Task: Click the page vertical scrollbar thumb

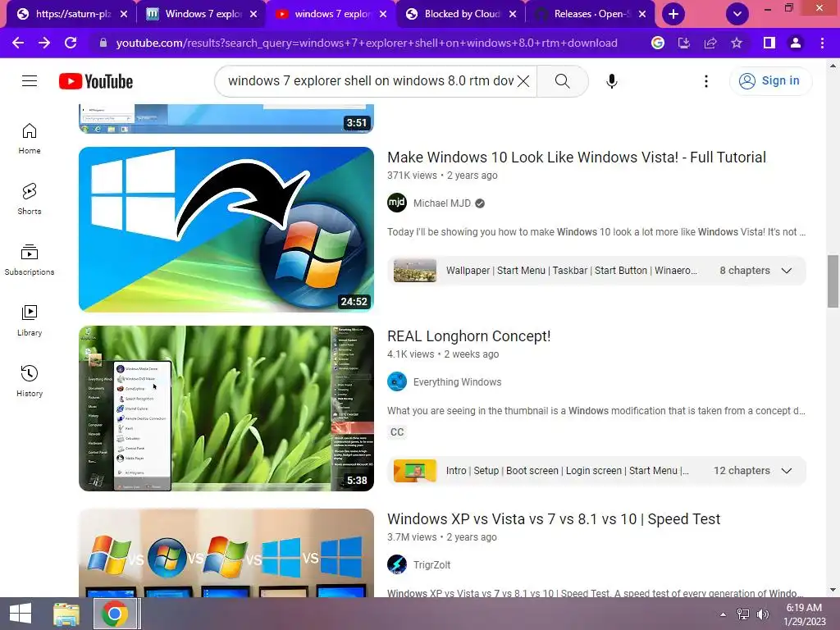Action: point(833,281)
